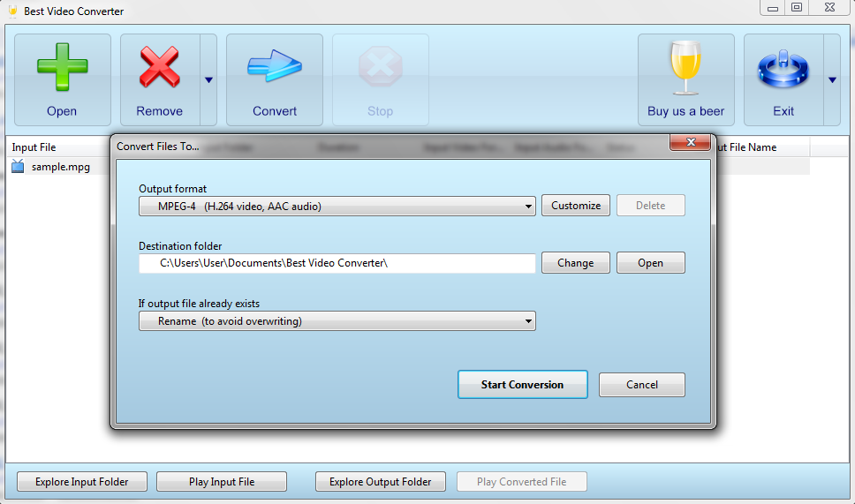Screen dimensions: 855x504
Task: Click the Delete button next to Customize
Action: click(x=650, y=206)
